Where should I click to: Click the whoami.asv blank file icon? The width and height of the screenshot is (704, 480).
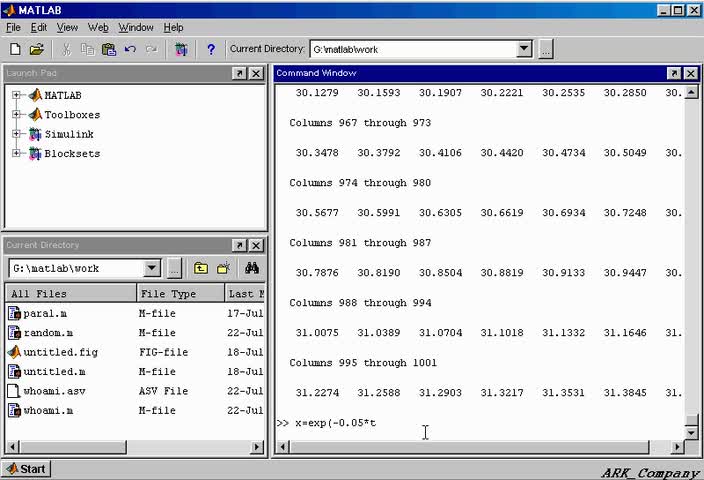pos(14,391)
